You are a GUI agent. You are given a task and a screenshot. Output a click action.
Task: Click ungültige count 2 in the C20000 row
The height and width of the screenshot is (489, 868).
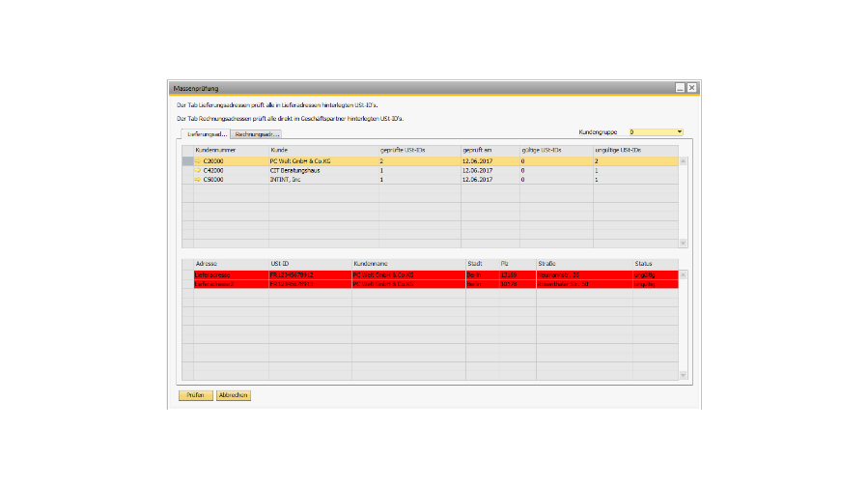635,161
